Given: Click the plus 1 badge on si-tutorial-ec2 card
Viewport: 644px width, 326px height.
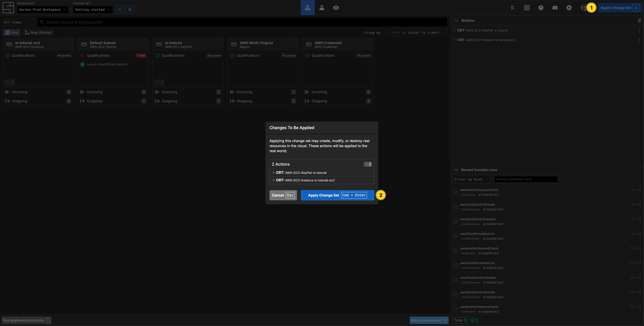Looking at the screenshot, I should pyautogui.click(x=9, y=82).
